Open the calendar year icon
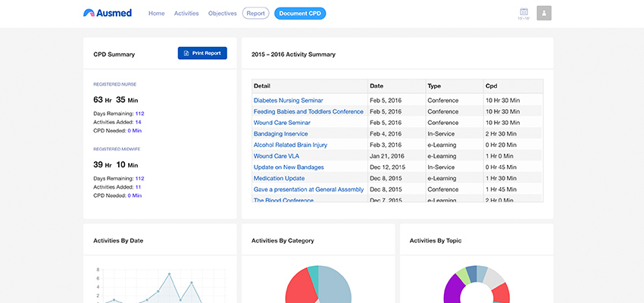 click(524, 13)
